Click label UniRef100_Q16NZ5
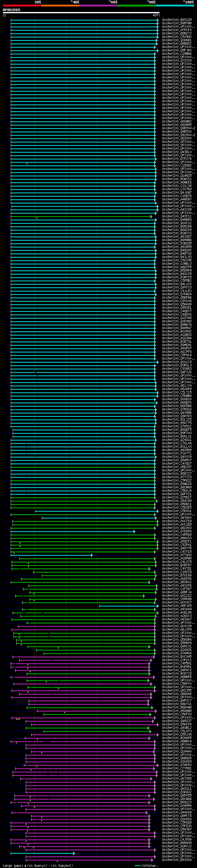This screenshot has height=868, width=197. (177, 176)
